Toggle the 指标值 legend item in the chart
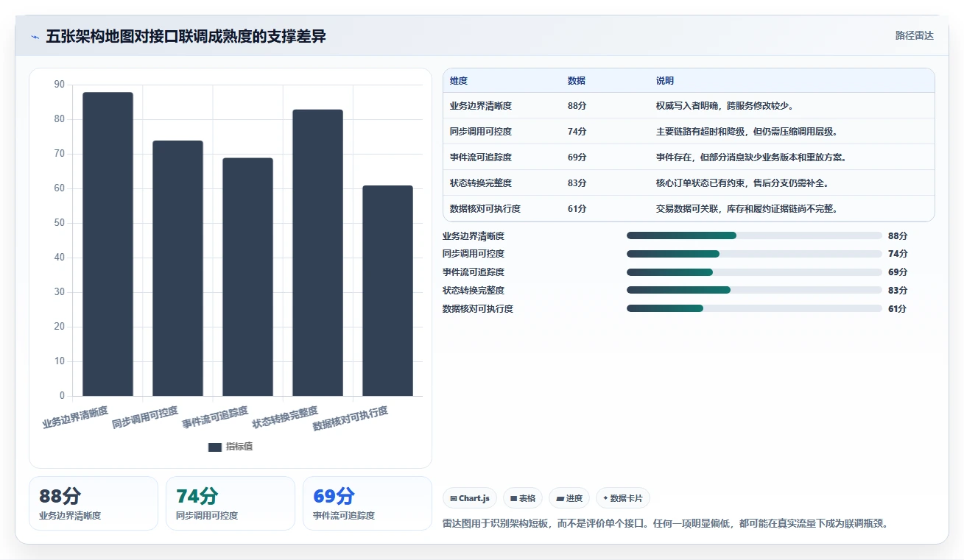The height and width of the screenshot is (560, 964). tap(231, 447)
